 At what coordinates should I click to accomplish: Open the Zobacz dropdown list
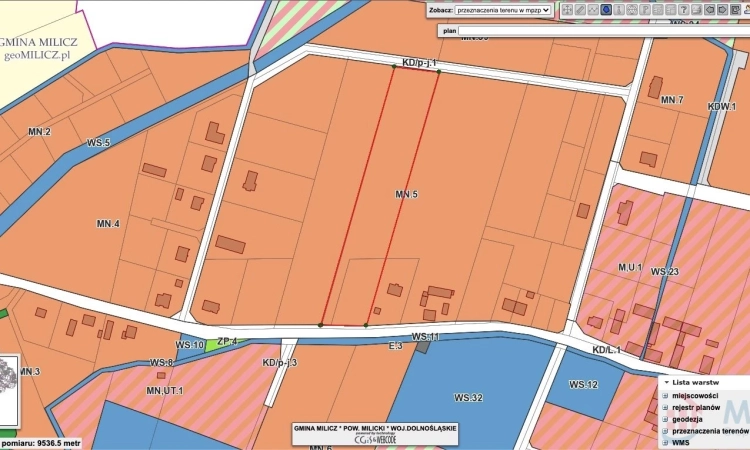[503, 10]
